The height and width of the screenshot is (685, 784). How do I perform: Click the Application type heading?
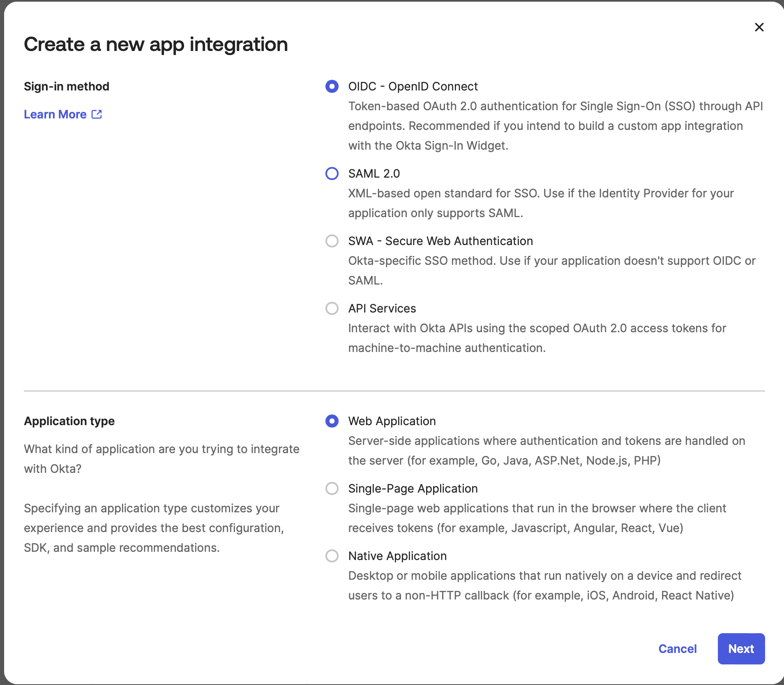(x=69, y=421)
